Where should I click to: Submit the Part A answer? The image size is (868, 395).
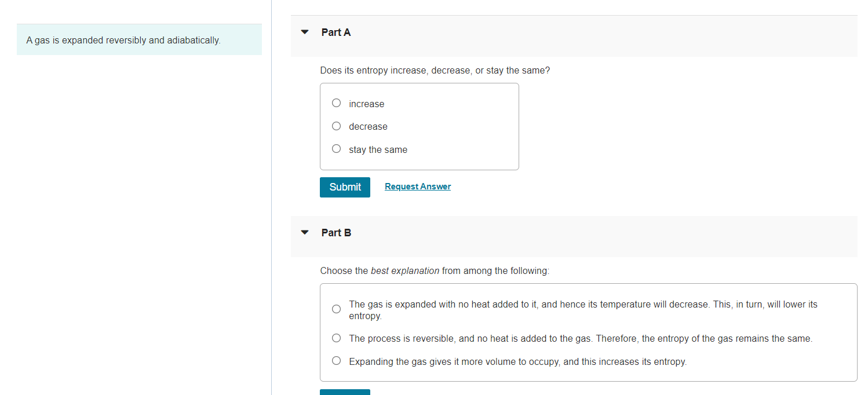(345, 187)
